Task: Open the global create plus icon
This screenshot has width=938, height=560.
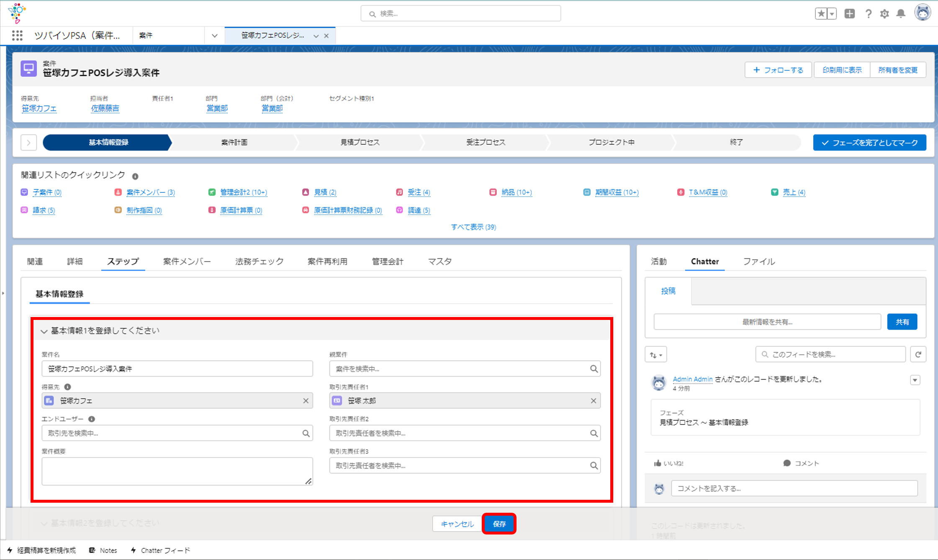Action: coord(850,14)
